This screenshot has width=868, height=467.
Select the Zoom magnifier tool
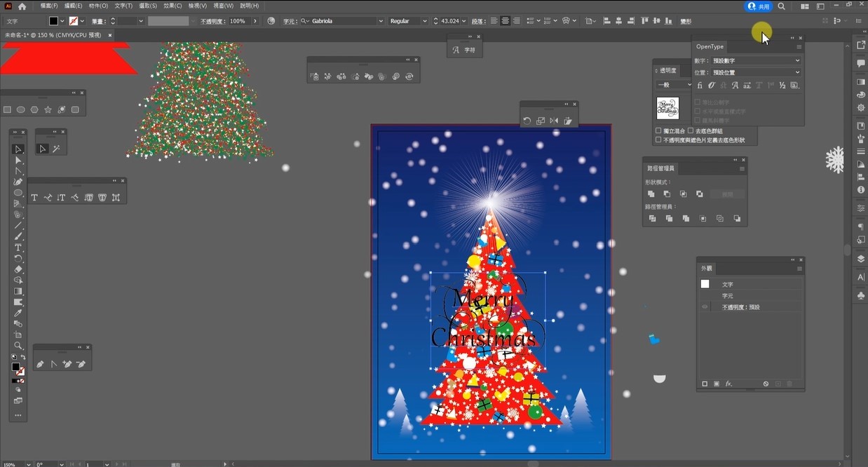(x=18, y=346)
